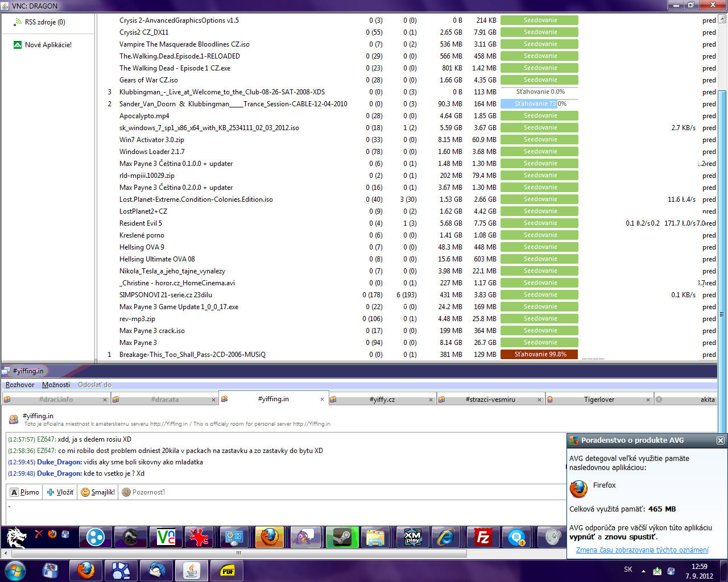Screen dimensions: 728x582
Task: Click the Seedovanie status for Hellsing OVA 9
Action: click(539, 247)
